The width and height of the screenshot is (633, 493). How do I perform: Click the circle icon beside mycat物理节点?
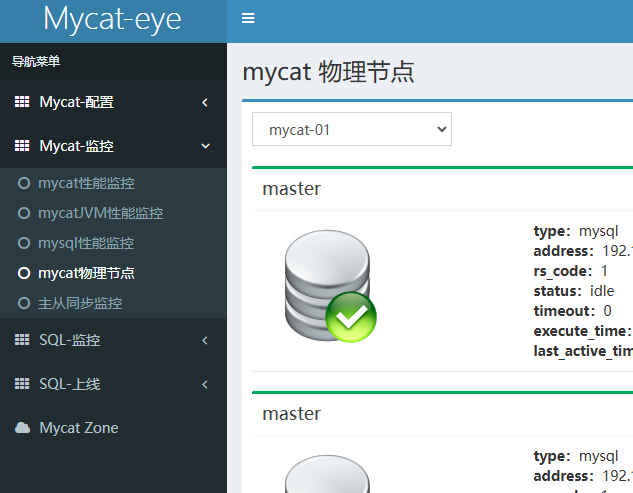[x=24, y=273]
